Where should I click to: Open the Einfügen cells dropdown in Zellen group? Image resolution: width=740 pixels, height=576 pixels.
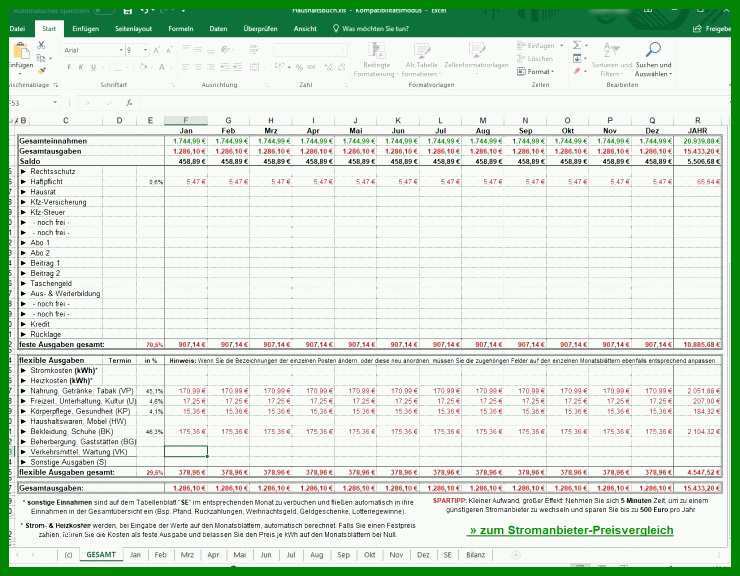coord(540,46)
